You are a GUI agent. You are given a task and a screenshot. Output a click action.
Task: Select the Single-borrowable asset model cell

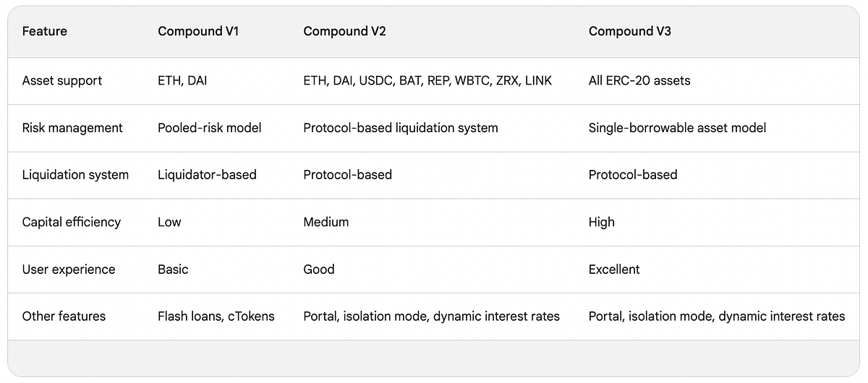click(x=677, y=128)
